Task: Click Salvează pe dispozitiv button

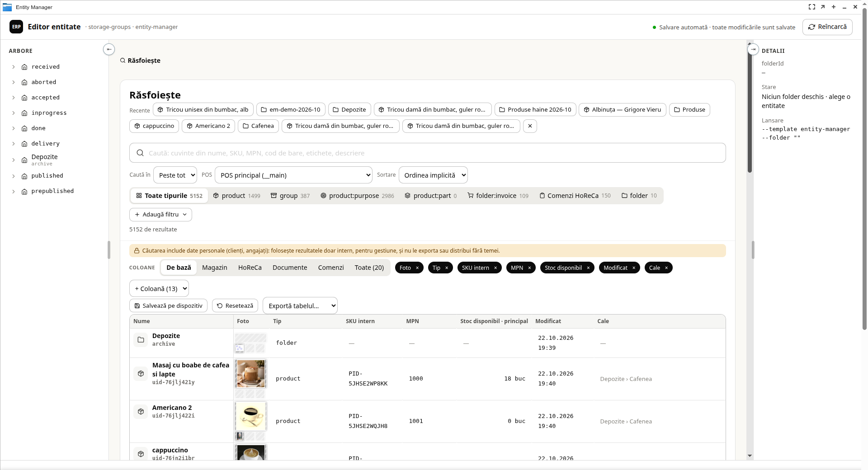Action: pyautogui.click(x=168, y=305)
